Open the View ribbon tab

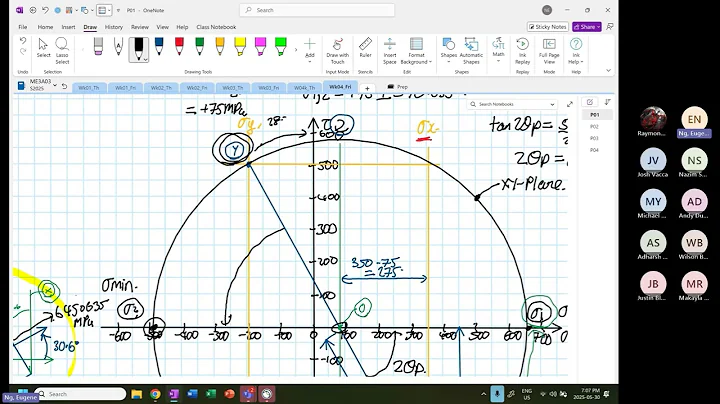coord(163,27)
